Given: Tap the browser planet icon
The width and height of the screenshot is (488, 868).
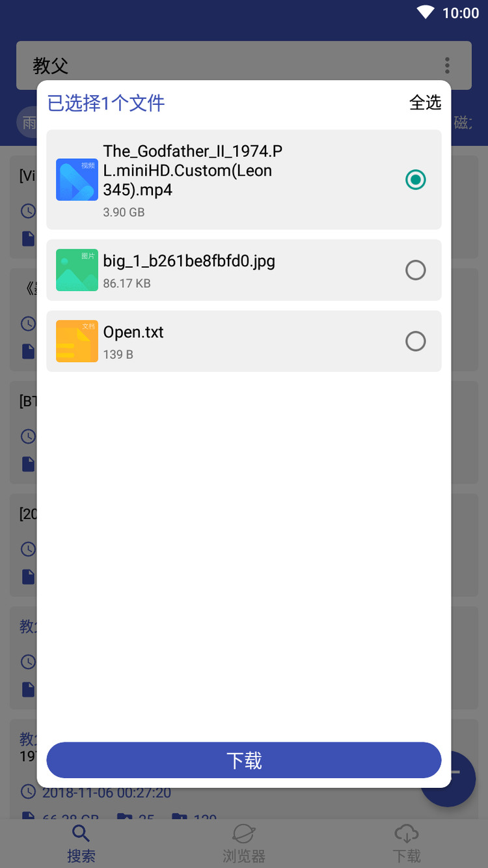Looking at the screenshot, I should tap(243, 833).
